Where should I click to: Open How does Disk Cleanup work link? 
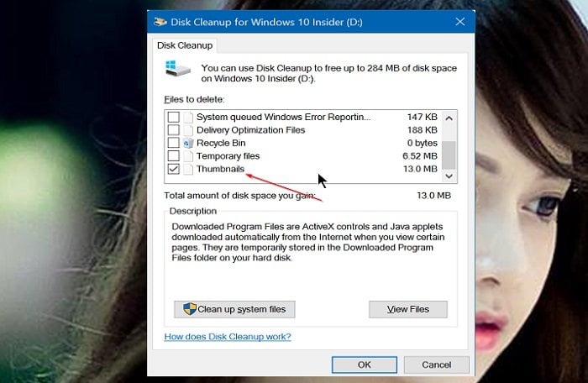pyautogui.click(x=228, y=337)
